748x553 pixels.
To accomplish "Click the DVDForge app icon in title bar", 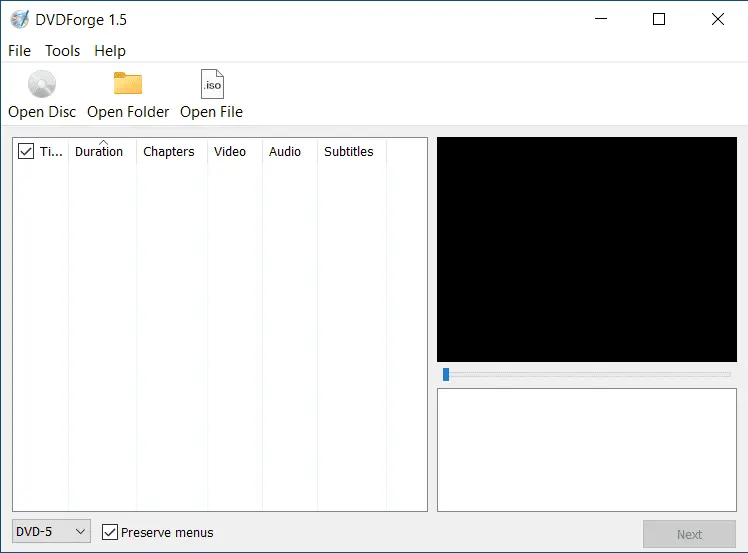I will tap(19, 19).
